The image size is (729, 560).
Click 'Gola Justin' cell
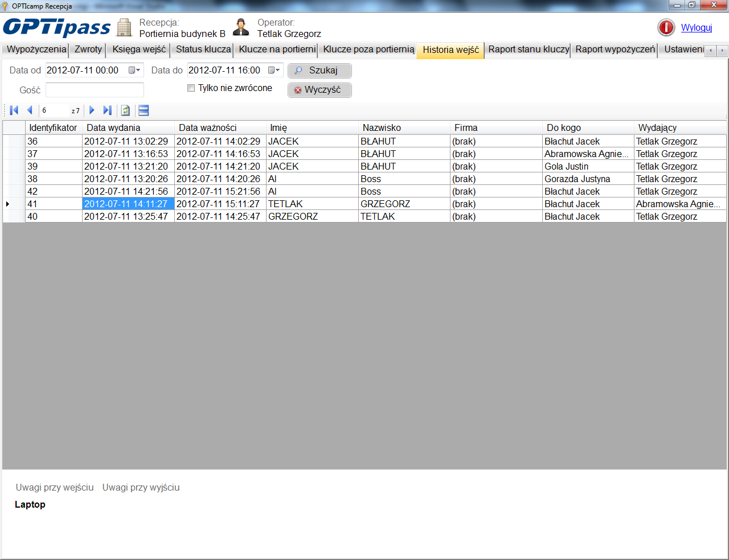(x=588, y=166)
